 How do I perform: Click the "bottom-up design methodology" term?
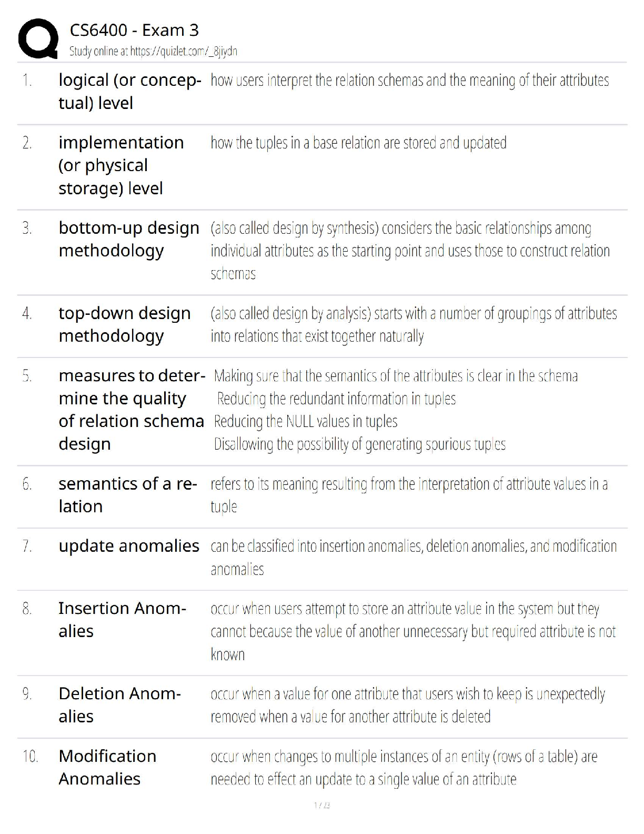[129, 239]
